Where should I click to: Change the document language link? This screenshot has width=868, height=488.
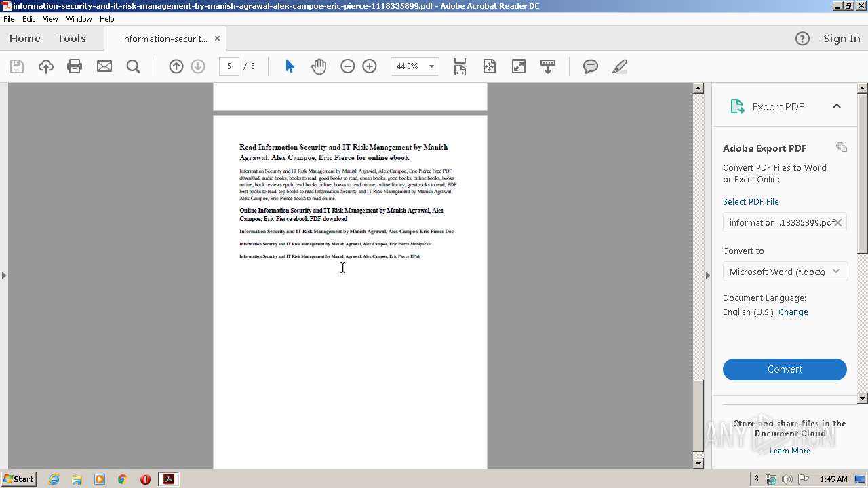(793, 312)
